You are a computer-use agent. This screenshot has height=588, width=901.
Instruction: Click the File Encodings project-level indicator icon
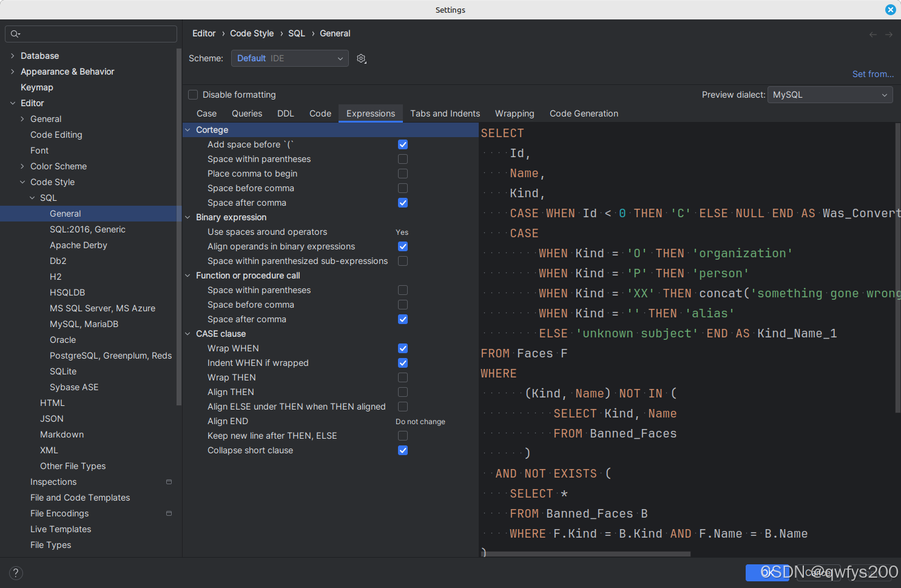tap(169, 513)
